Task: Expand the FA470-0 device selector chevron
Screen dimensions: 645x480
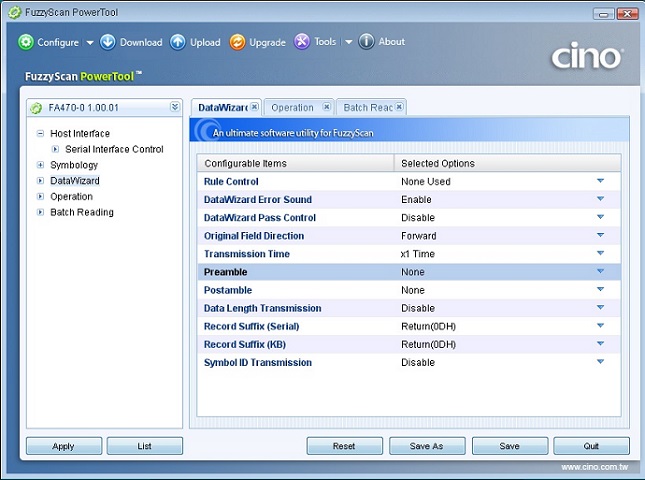Action: coord(175,107)
